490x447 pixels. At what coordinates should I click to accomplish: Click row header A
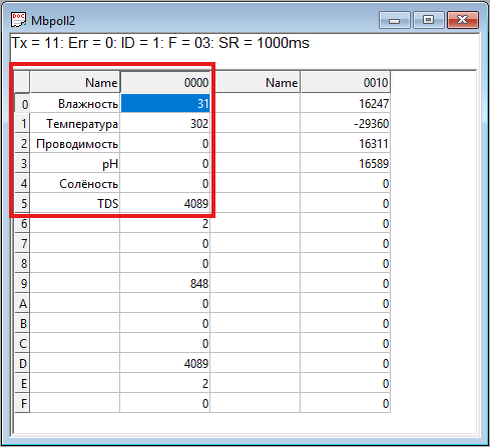23,303
